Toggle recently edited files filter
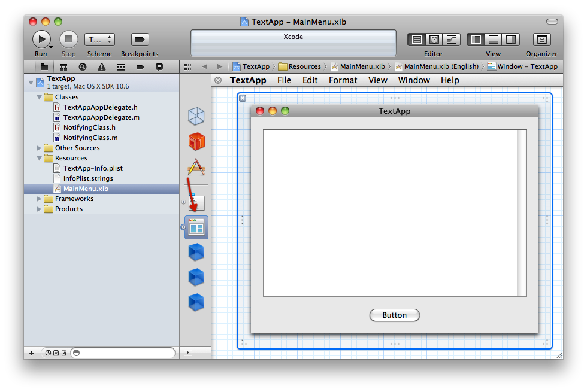 click(x=48, y=353)
